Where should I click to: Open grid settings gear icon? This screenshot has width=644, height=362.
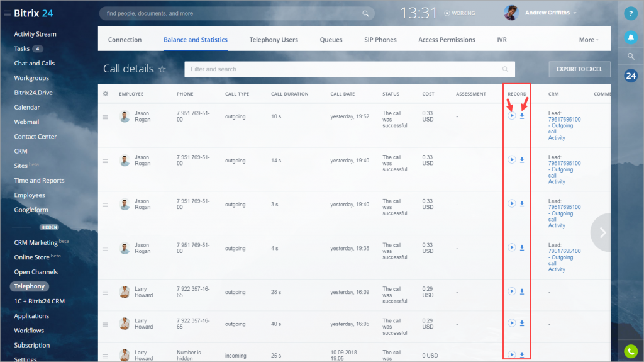click(x=106, y=94)
